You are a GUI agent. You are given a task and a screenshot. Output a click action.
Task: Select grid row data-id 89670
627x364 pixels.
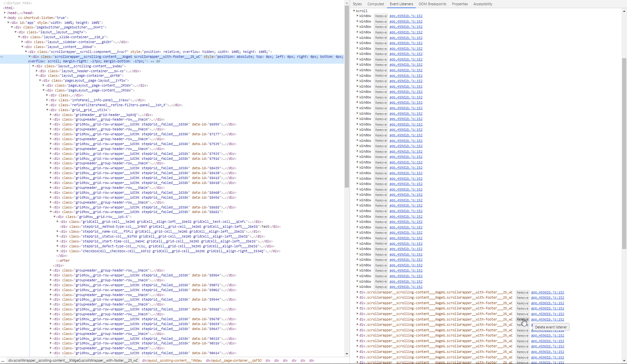(x=145, y=319)
